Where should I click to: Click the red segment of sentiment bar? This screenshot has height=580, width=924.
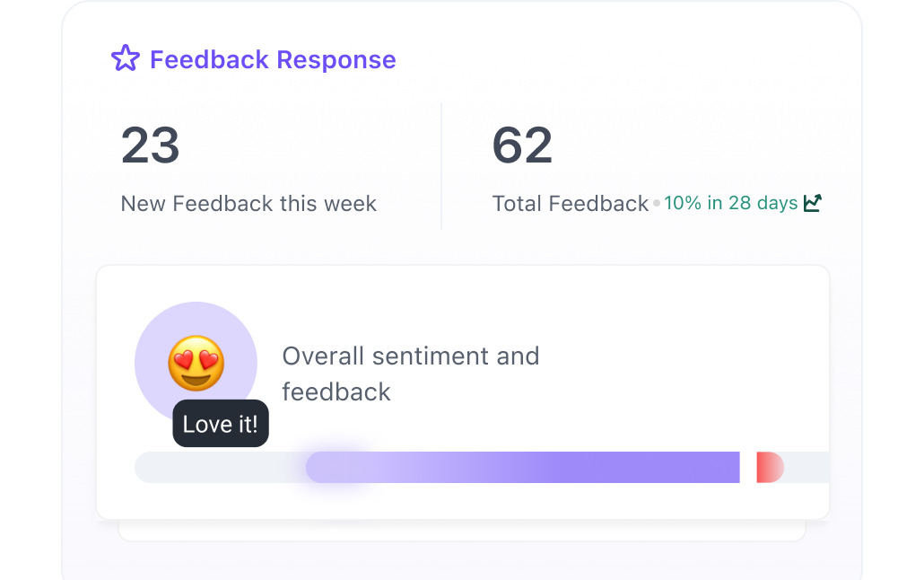click(x=769, y=467)
